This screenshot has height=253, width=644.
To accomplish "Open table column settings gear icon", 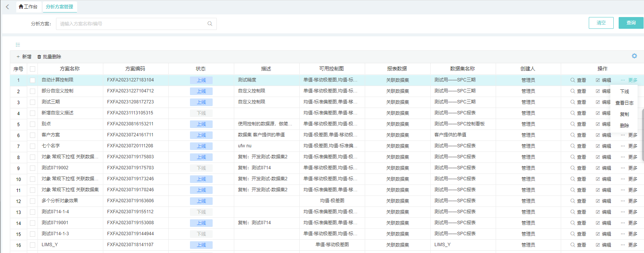I will [x=634, y=56].
